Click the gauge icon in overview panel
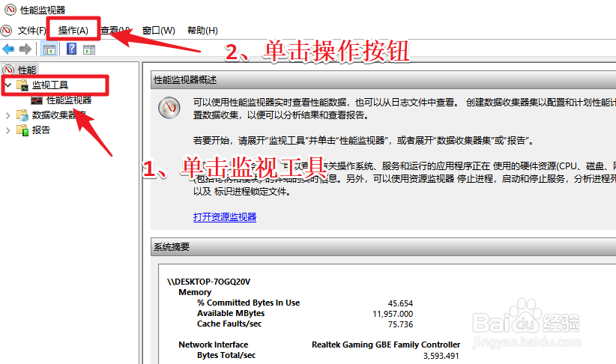Viewport: 616px width, 364px height. point(169,108)
